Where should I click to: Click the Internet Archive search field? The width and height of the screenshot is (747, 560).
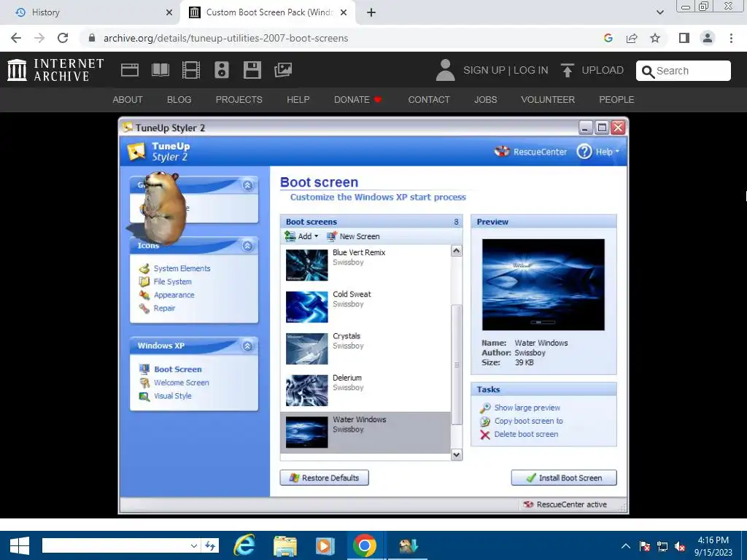(x=683, y=71)
